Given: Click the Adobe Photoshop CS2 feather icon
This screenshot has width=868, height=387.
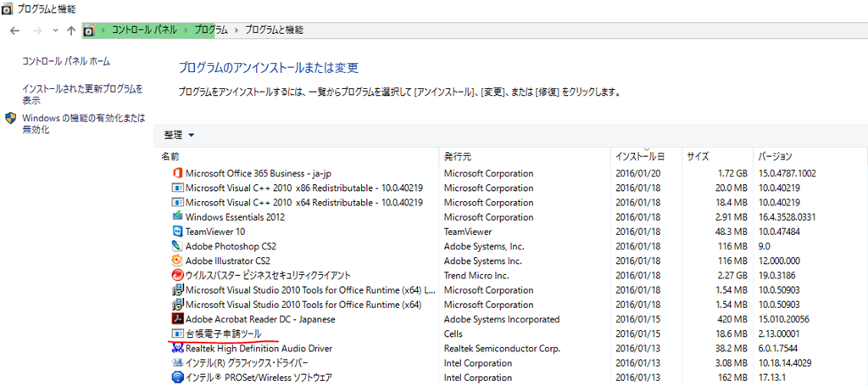Looking at the screenshot, I should [177, 245].
